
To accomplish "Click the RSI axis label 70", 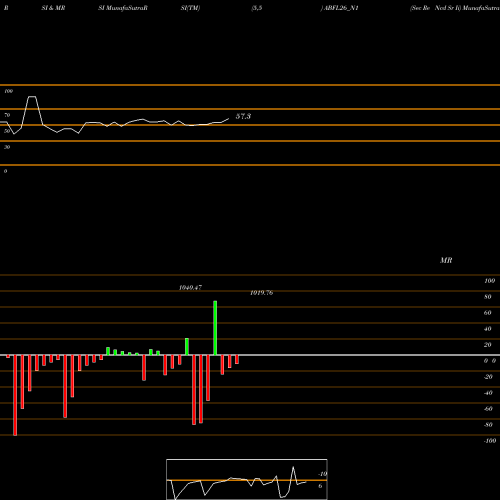I will coord(7,115).
